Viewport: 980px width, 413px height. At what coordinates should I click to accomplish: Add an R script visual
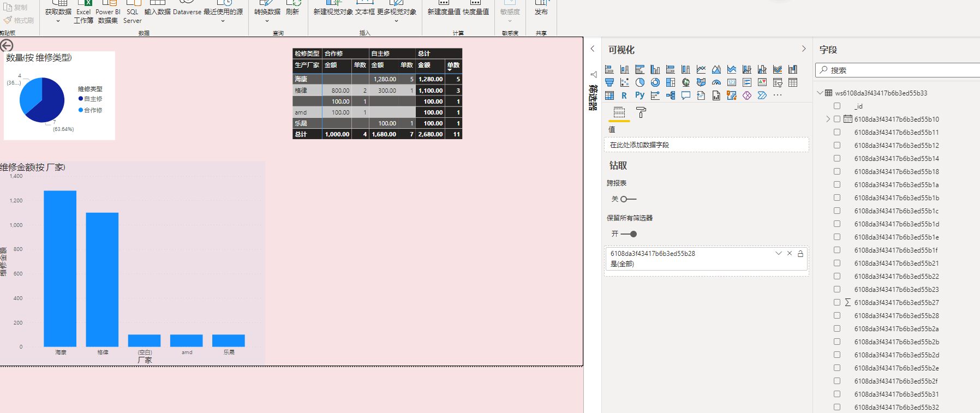(x=624, y=95)
